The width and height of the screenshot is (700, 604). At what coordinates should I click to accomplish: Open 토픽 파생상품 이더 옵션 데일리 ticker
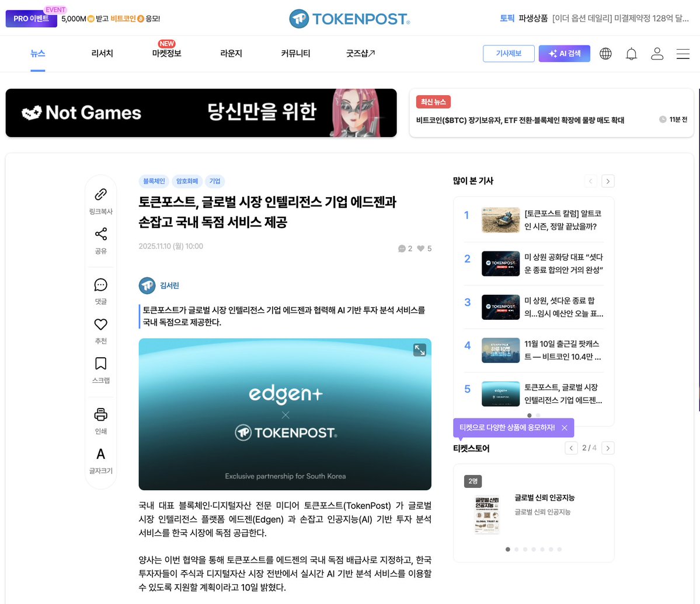pyautogui.click(x=594, y=18)
